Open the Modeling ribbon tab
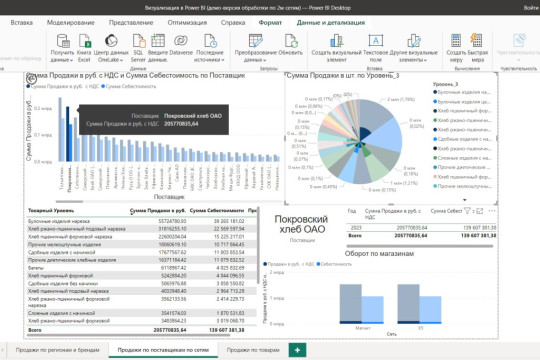 pos(71,23)
